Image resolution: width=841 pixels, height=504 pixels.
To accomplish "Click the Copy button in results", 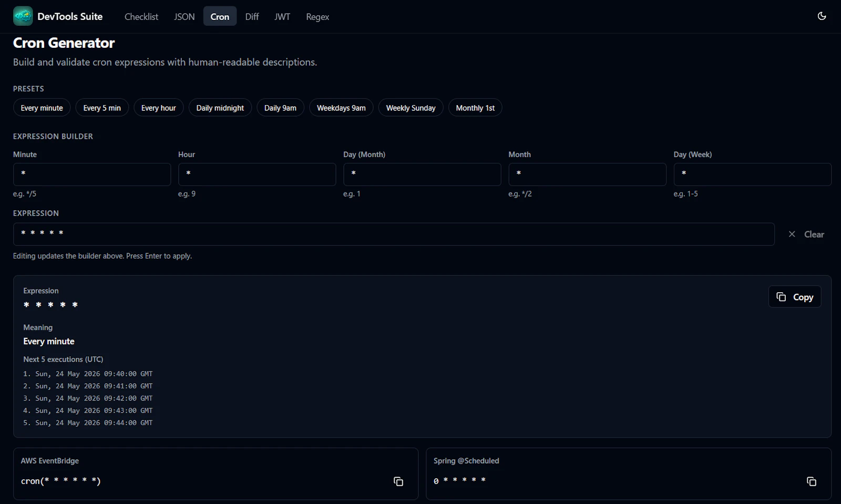I will coord(795,297).
